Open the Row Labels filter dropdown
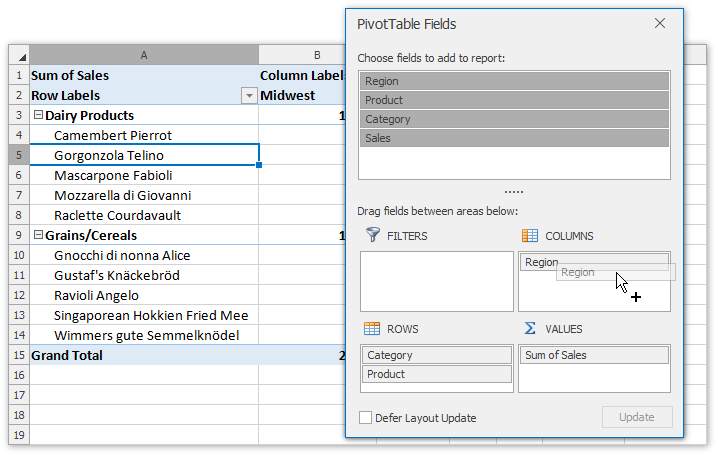Screen dimensions: 719x456 (x=249, y=96)
